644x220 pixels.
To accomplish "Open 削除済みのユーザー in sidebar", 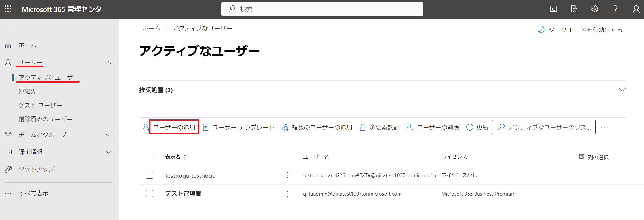I will 45,119.
